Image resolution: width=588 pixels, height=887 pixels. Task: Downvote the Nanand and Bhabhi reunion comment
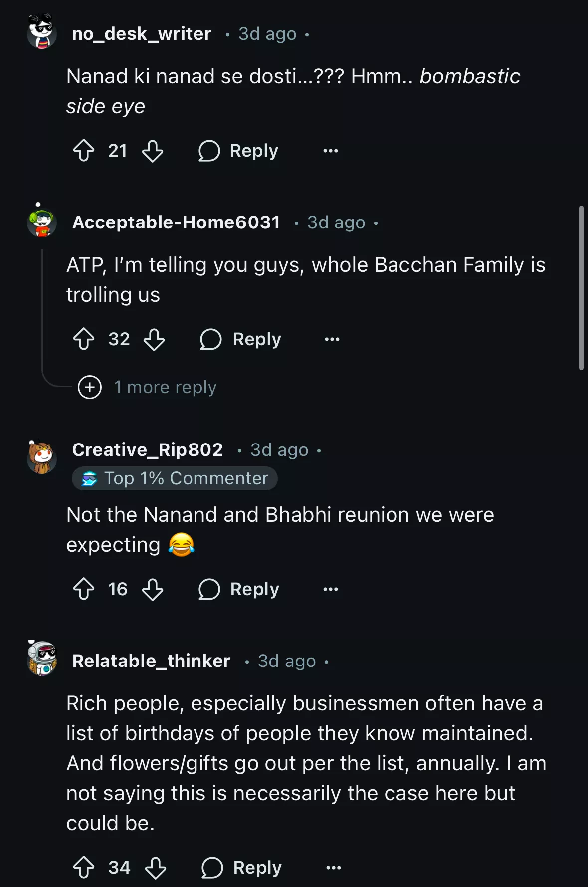pyautogui.click(x=153, y=589)
